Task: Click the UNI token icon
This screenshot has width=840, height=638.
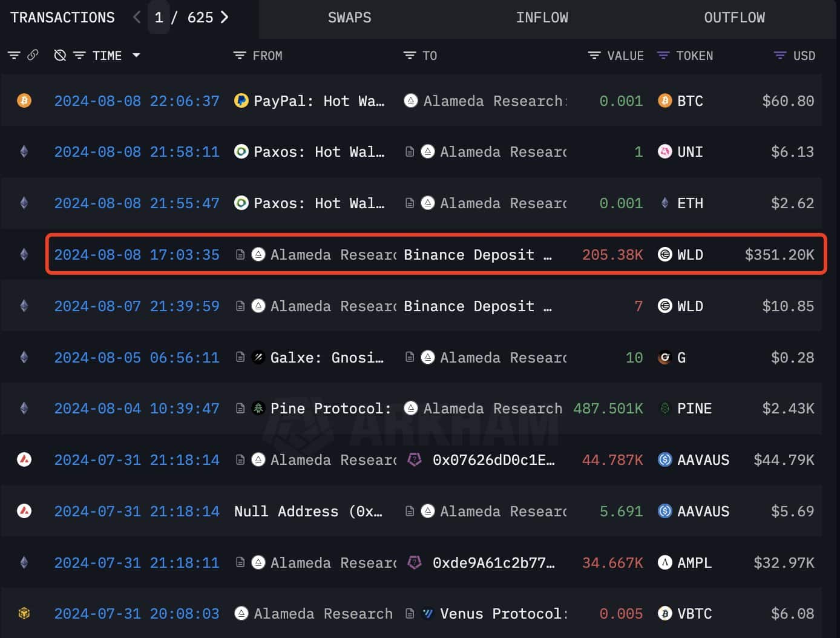Action: [x=664, y=151]
